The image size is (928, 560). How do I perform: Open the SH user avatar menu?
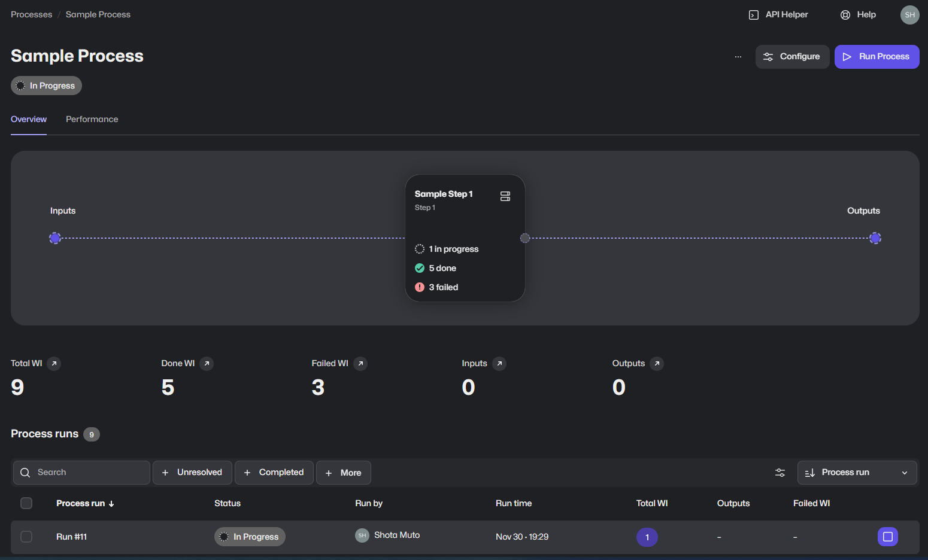[909, 15]
